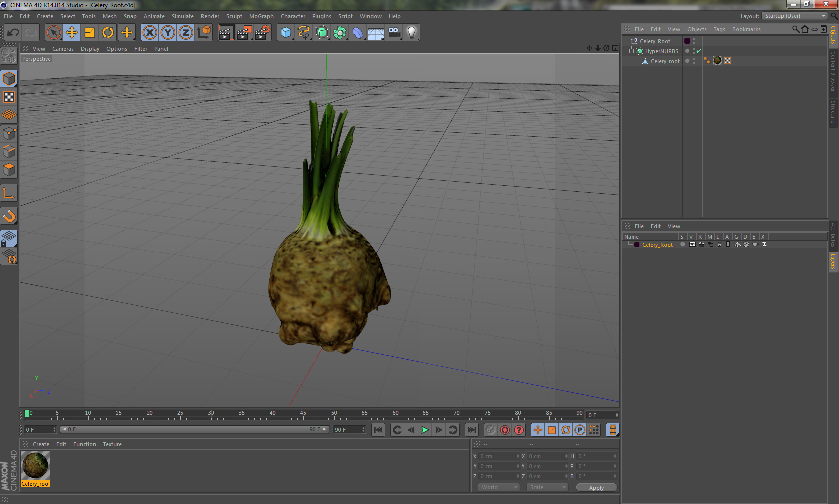Select the Celery_root material thumbnail

pos(35,465)
